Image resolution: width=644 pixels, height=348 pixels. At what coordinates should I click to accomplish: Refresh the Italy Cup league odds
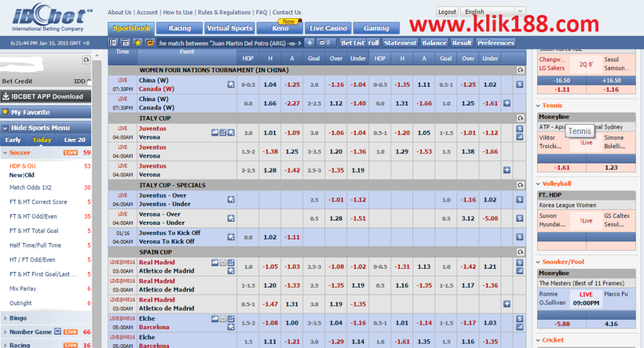point(520,118)
